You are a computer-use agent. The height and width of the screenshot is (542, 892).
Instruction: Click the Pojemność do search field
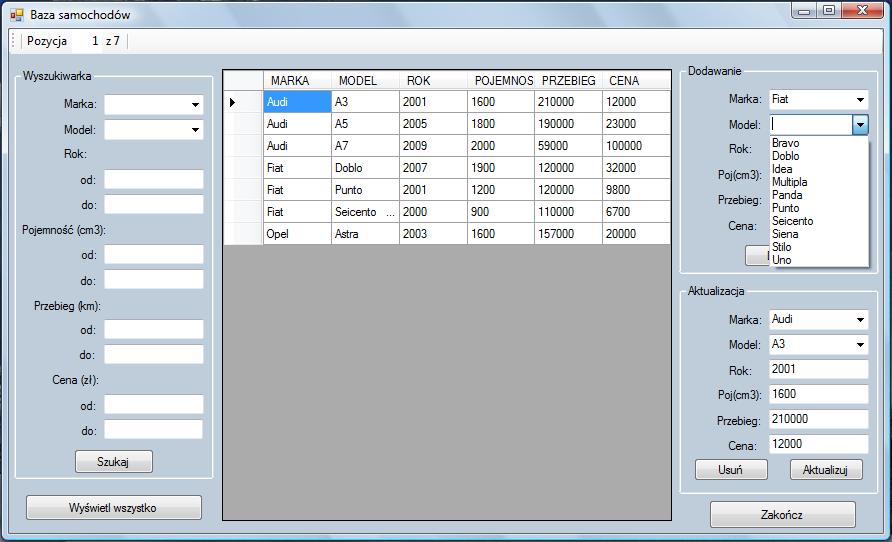click(154, 280)
